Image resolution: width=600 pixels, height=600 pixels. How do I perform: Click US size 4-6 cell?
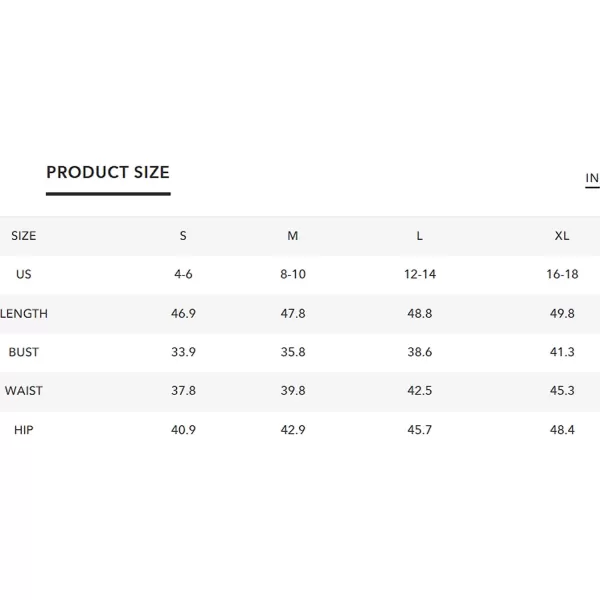183,274
